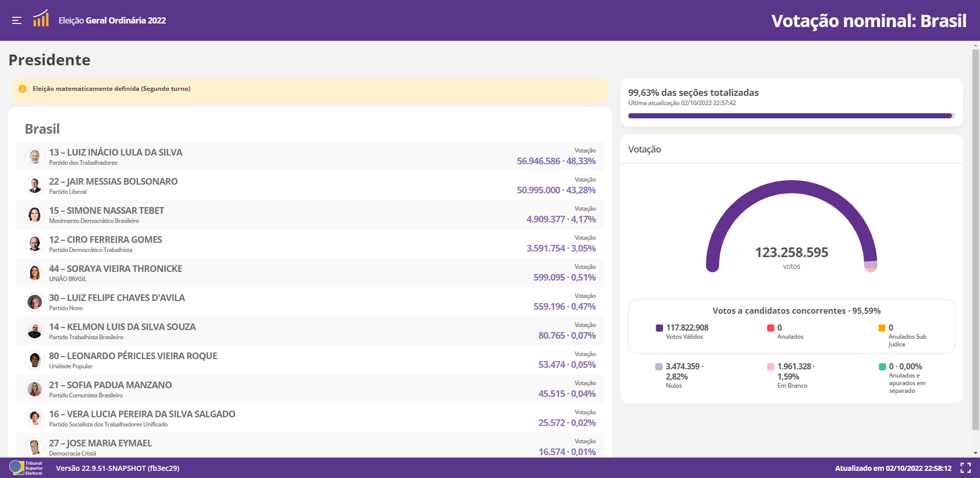Click Partido Liberal party label
980x478 pixels.
(x=68, y=192)
